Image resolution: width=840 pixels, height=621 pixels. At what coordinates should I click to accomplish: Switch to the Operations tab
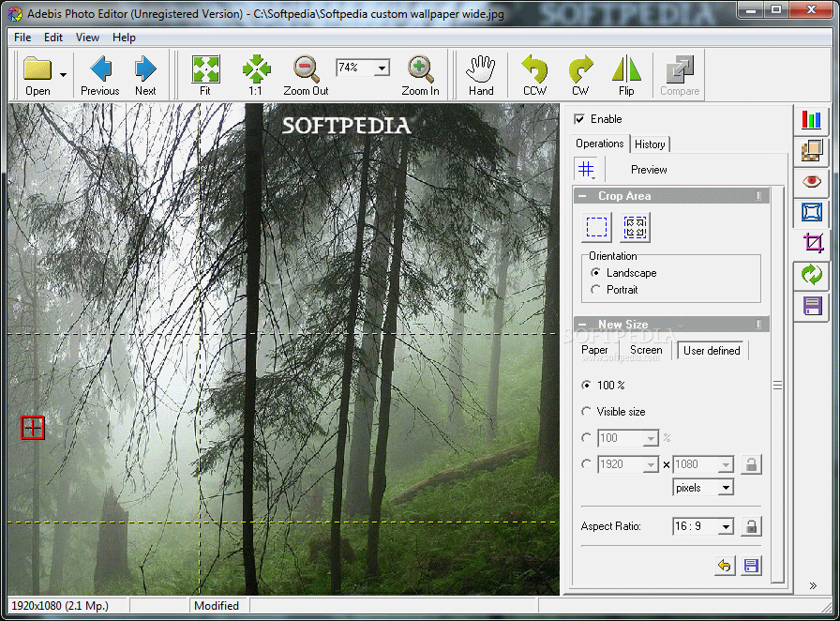click(x=599, y=144)
